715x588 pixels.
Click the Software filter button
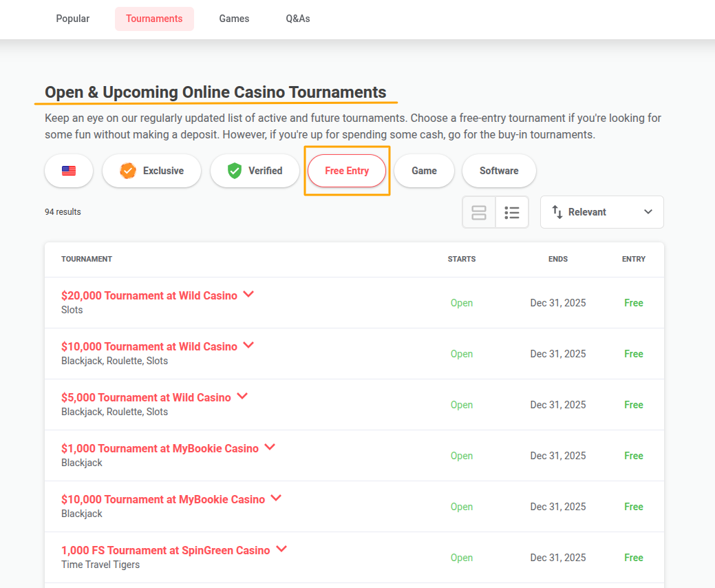(x=499, y=170)
